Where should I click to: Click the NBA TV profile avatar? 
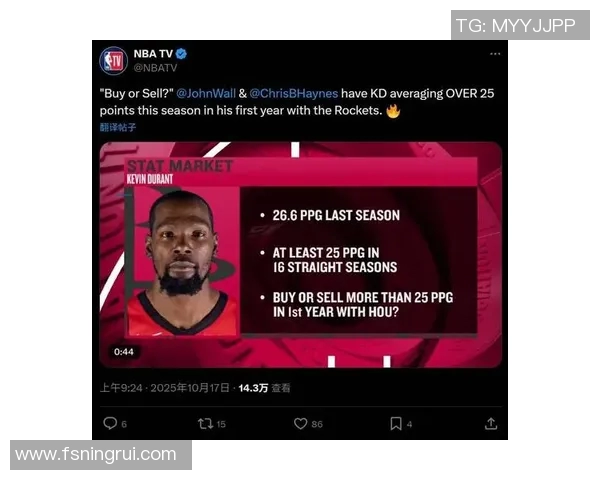click(x=113, y=60)
